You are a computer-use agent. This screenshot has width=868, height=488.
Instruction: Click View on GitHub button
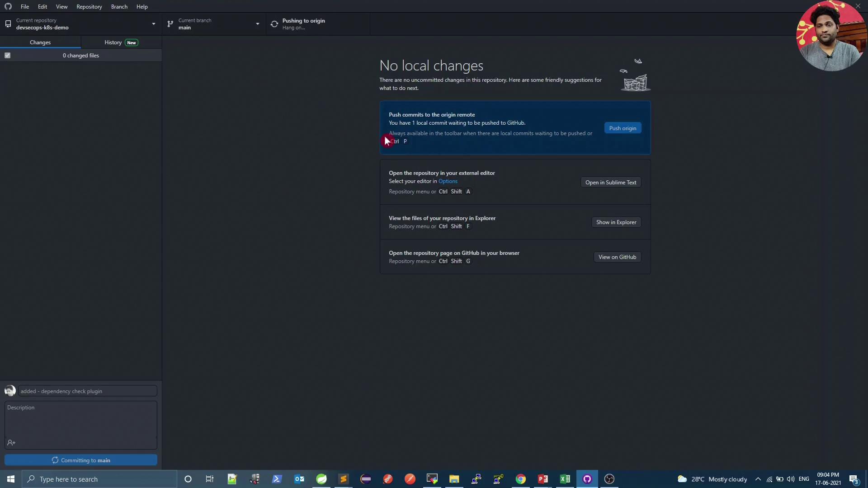pos(617,257)
